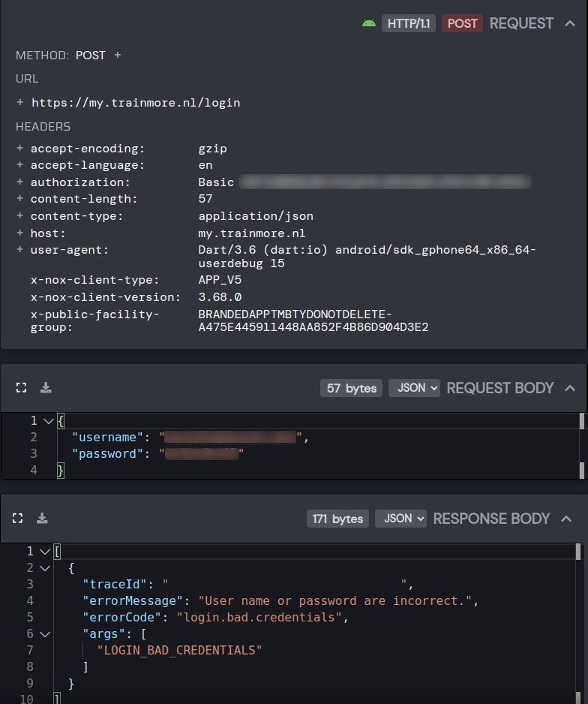Expand the request body to fullscreen
588x704 pixels.
pyautogui.click(x=21, y=388)
